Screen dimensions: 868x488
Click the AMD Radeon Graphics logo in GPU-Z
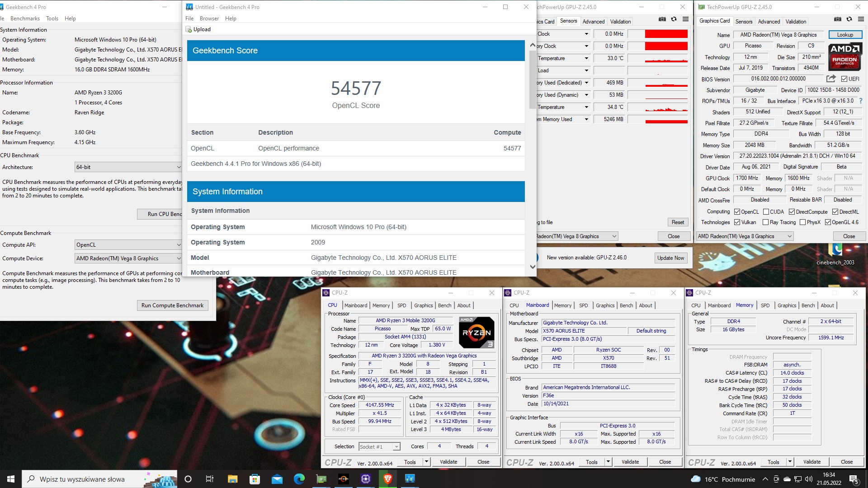(844, 56)
